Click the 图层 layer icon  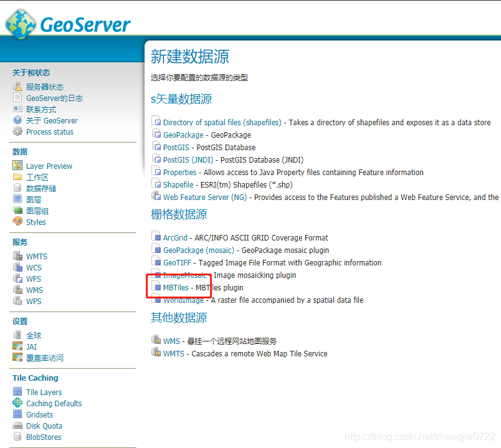[17, 199]
